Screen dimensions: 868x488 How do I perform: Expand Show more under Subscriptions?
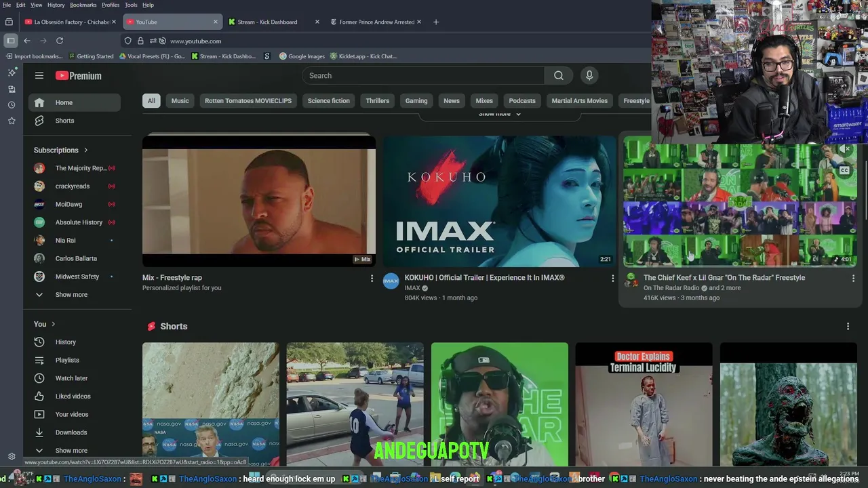[75, 295]
